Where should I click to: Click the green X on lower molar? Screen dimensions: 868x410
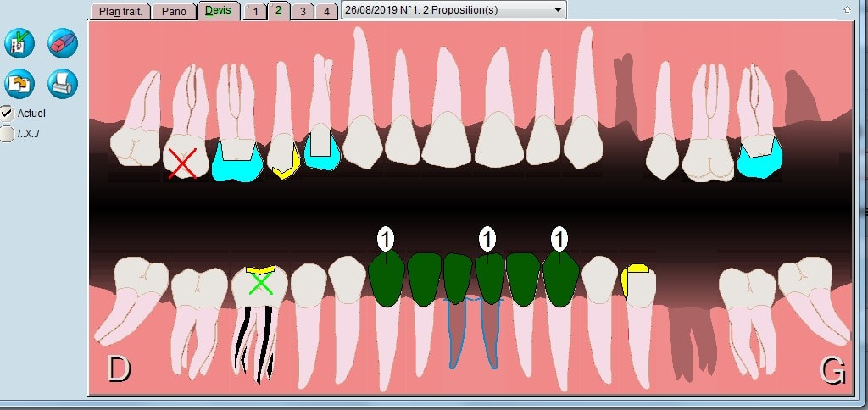pos(260,284)
